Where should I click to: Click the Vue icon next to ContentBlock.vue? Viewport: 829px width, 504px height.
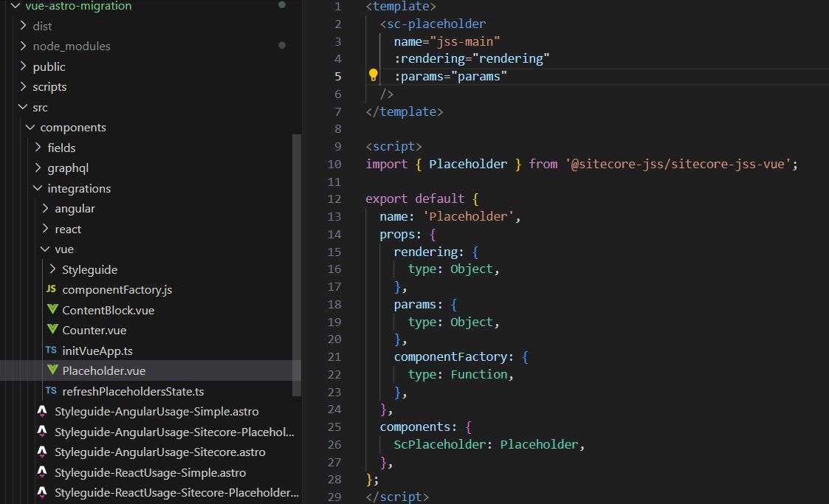tap(52, 310)
